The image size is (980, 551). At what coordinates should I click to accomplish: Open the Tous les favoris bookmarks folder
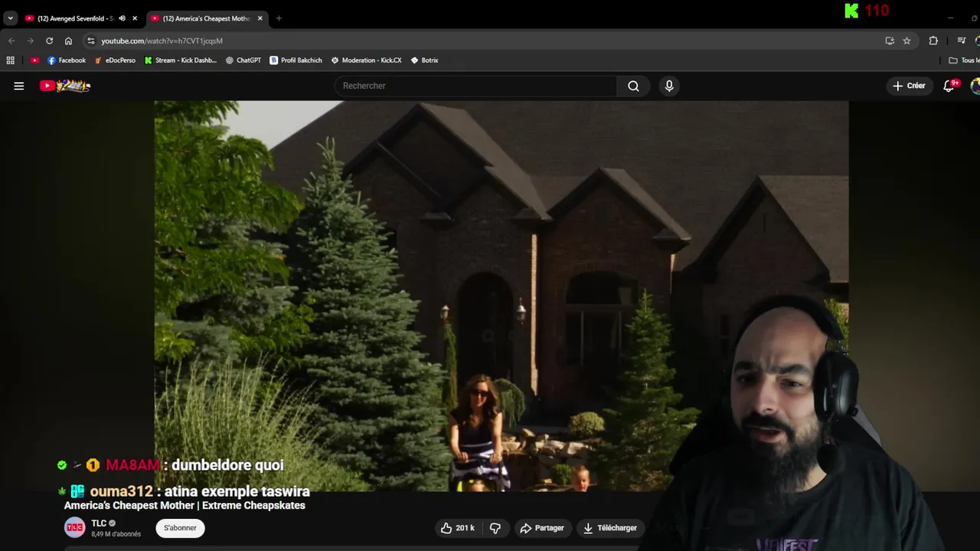coord(963,60)
